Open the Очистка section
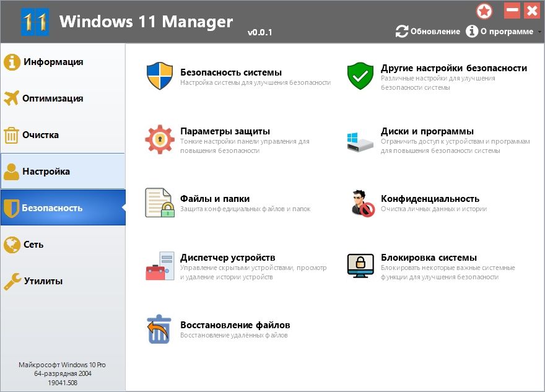Screen dimensions: 545x392 click(x=63, y=135)
